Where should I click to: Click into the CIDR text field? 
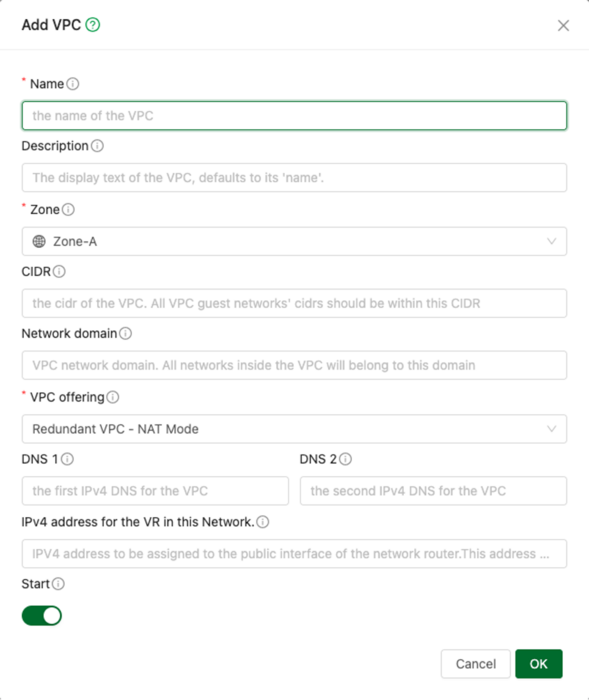point(294,304)
